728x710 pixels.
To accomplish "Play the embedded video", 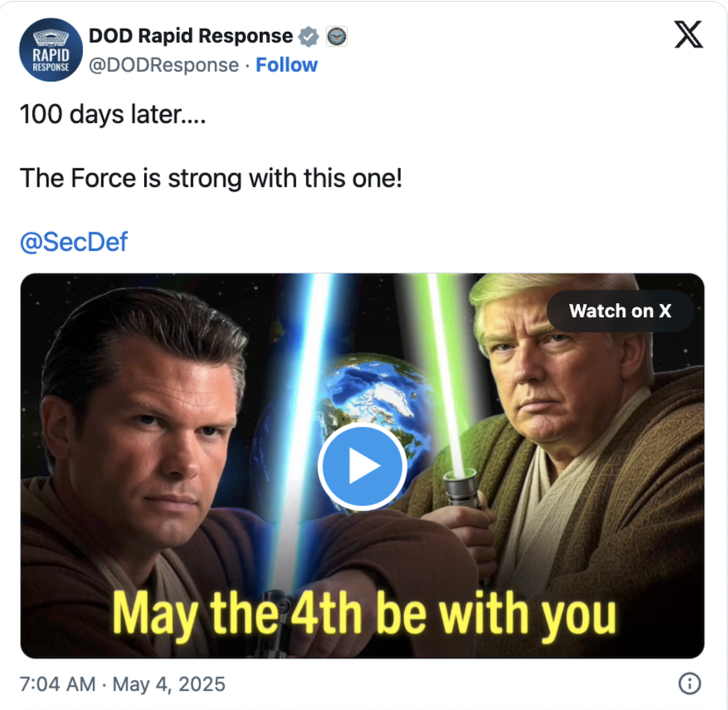I will 363,466.
